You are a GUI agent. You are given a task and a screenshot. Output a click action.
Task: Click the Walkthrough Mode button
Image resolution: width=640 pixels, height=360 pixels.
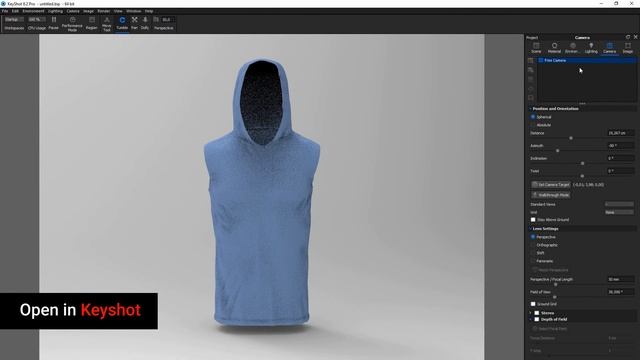point(551,195)
